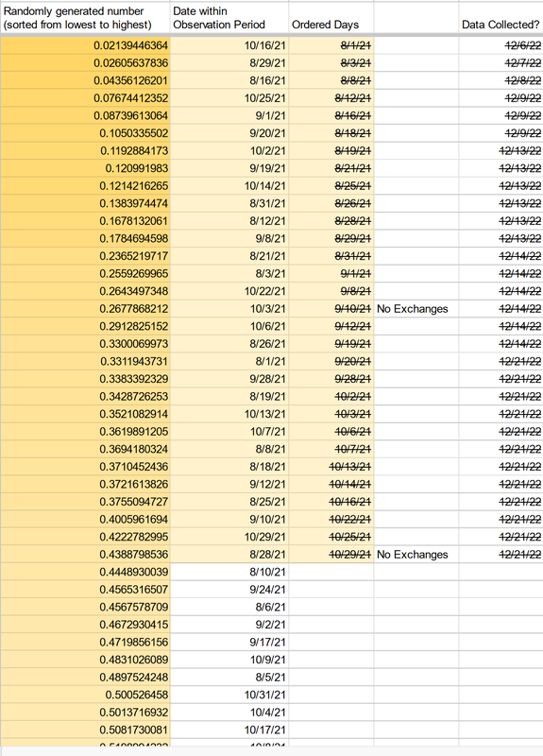Click struck-through Ordered Days cell 9/8/21
The image size is (543, 756).
click(331, 291)
